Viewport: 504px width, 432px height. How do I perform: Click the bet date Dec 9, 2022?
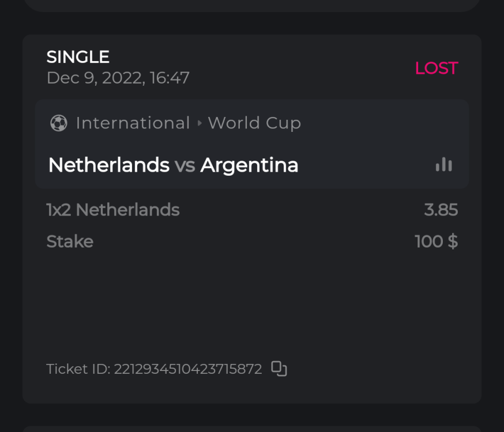118,77
